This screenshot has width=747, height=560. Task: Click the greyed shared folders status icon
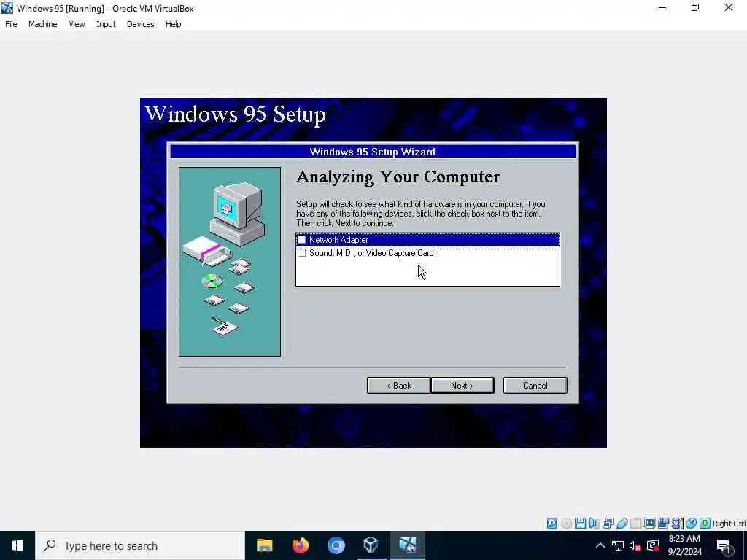tap(635, 524)
